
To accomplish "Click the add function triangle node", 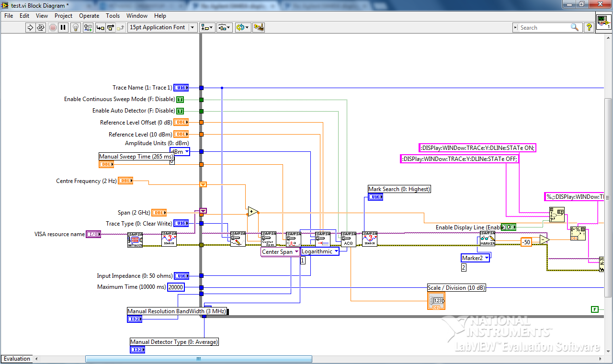I will (x=253, y=212).
